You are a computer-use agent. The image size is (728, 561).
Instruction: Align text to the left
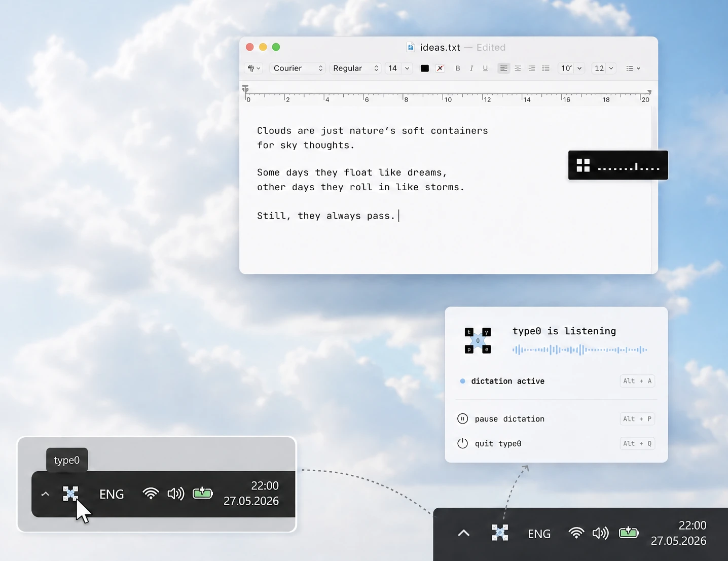[x=503, y=68]
